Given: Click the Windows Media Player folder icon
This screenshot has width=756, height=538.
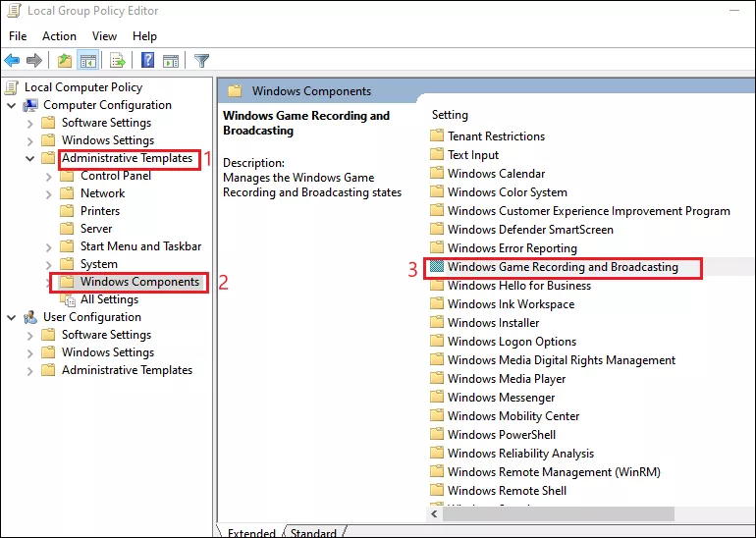Looking at the screenshot, I should point(437,378).
